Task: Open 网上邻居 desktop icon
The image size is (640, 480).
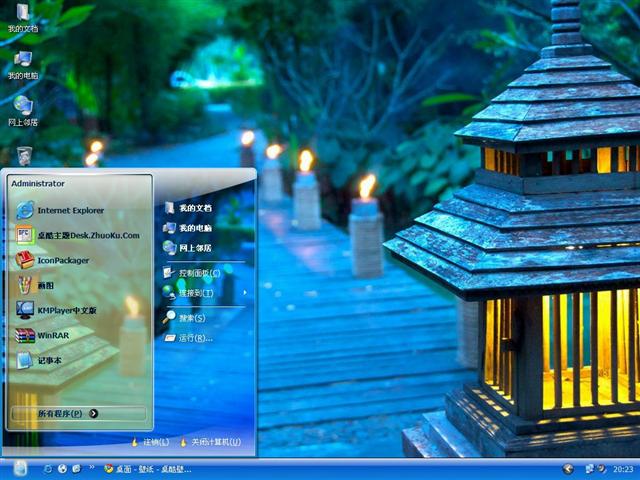Action: [23, 111]
